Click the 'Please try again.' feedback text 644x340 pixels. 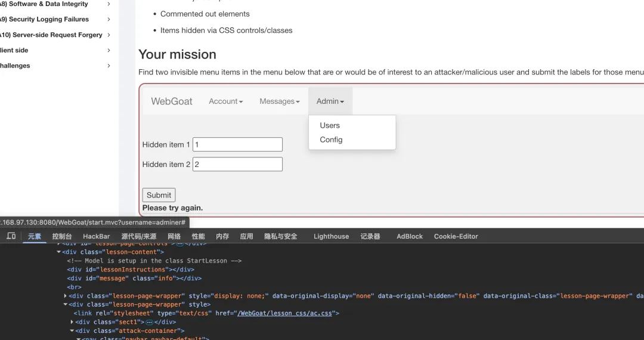[172, 208]
